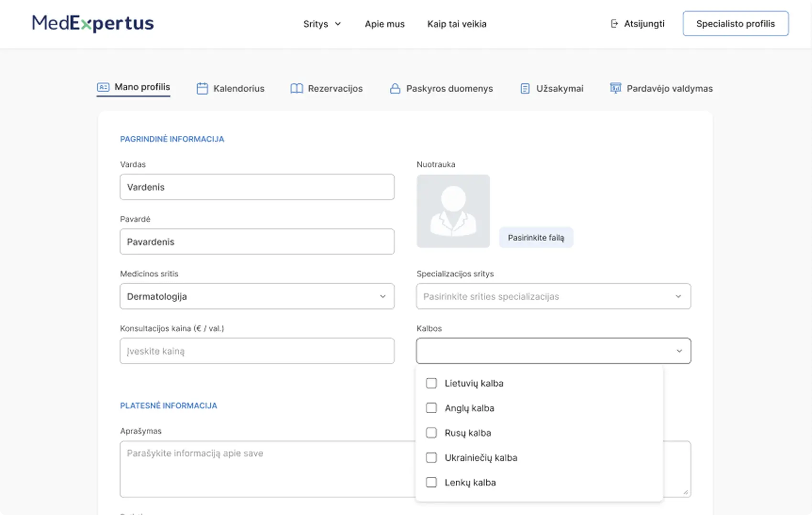
Task: Collapse the Kalbos dropdown
Action: tap(554, 351)
